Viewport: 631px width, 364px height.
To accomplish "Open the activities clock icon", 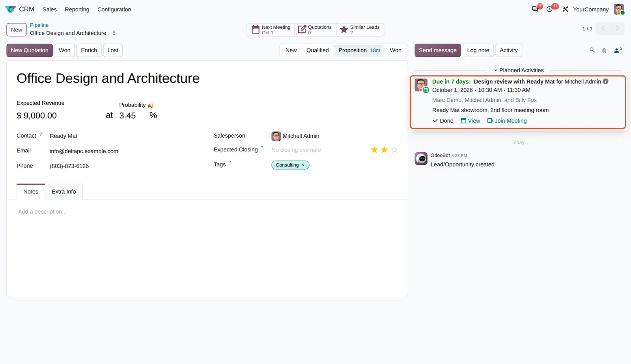I will (549, 9).
